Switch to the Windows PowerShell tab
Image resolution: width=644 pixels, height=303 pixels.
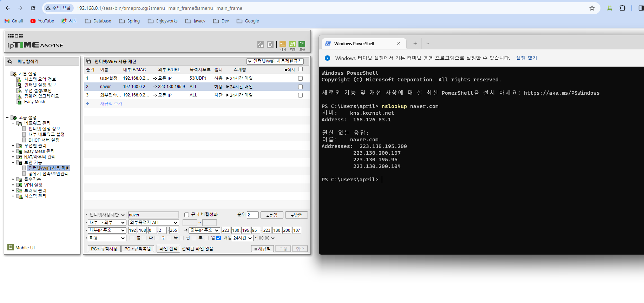click(x=364, y=43)
